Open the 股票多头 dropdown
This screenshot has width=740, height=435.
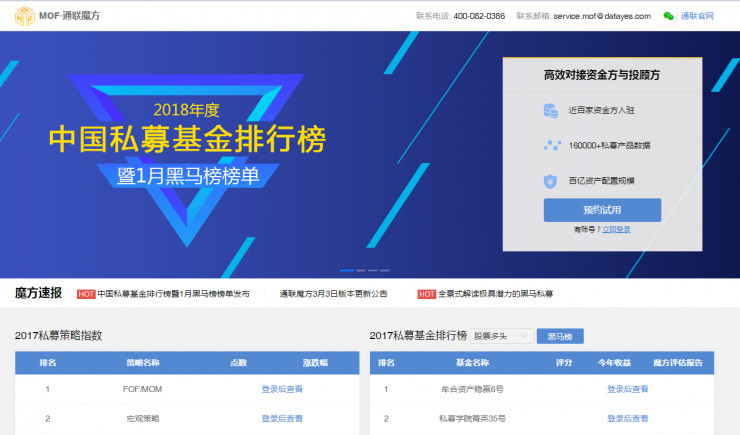502,336
